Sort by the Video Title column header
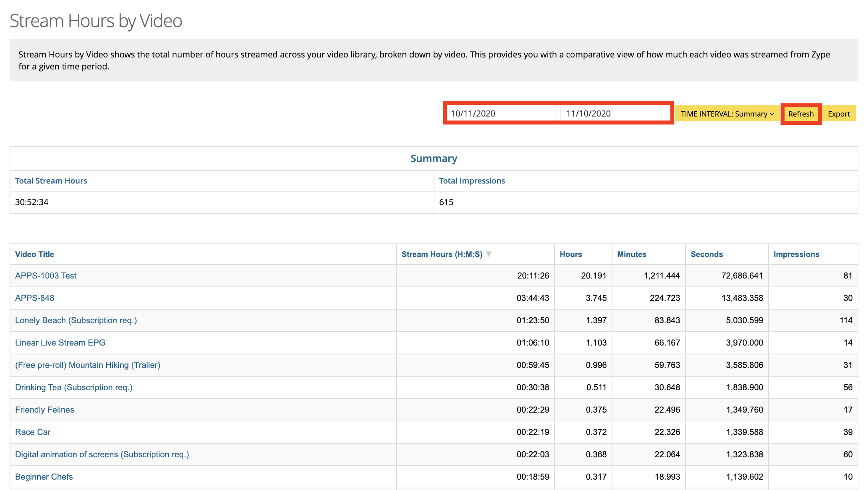 [34, 254]
